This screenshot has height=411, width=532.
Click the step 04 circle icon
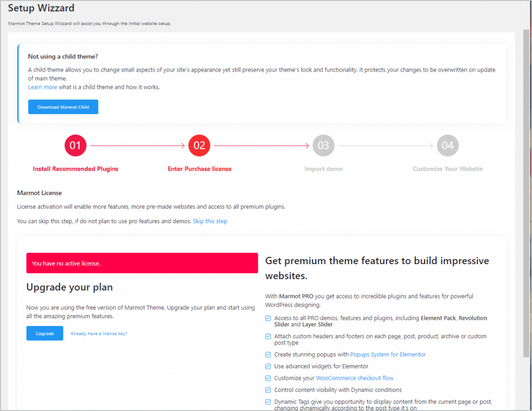447,146
